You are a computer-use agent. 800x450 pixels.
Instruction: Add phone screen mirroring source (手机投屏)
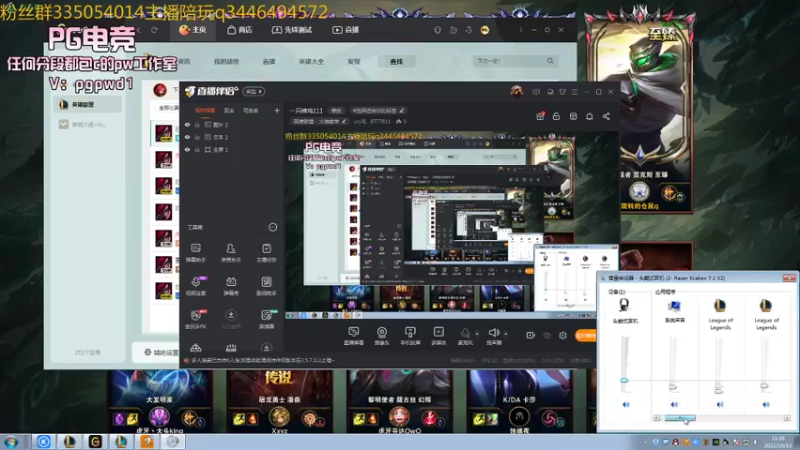pyautogui.click(x=410, y=336)
